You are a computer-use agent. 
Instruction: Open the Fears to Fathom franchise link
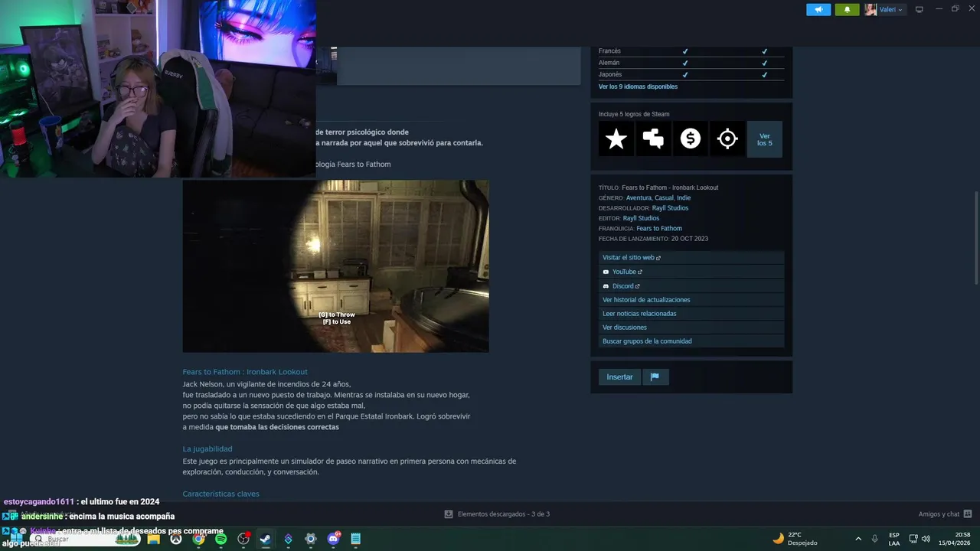[659, 228]
